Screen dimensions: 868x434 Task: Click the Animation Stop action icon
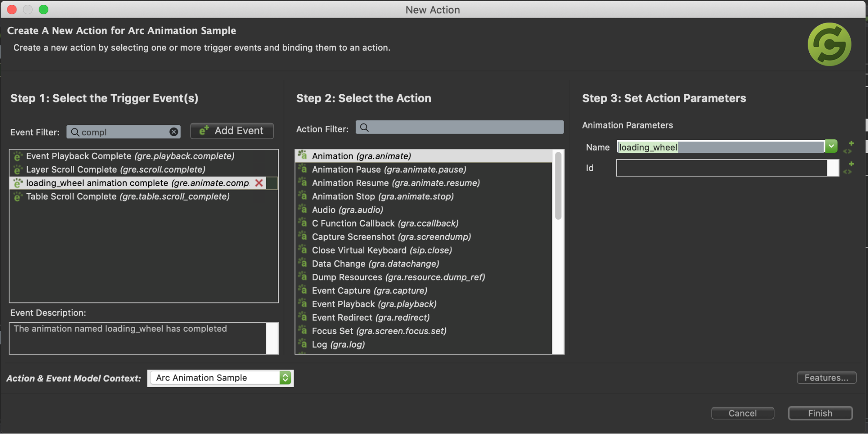(303, 195)
